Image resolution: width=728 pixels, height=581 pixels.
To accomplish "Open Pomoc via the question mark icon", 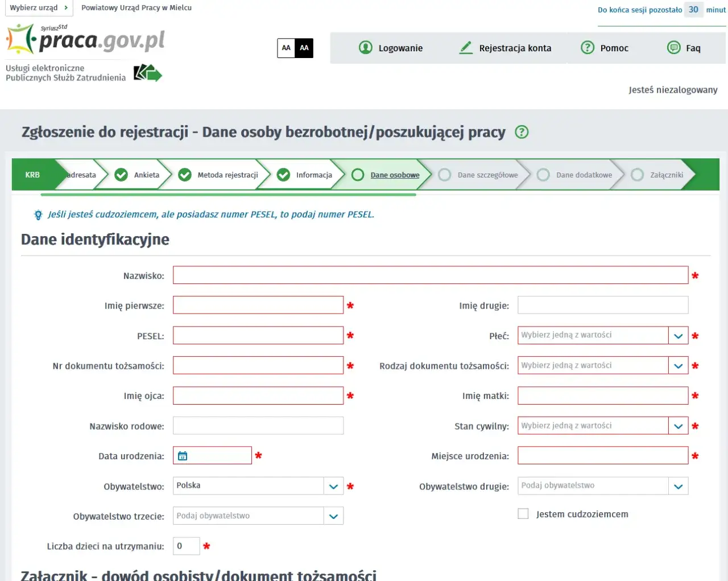I will point(588,48).
